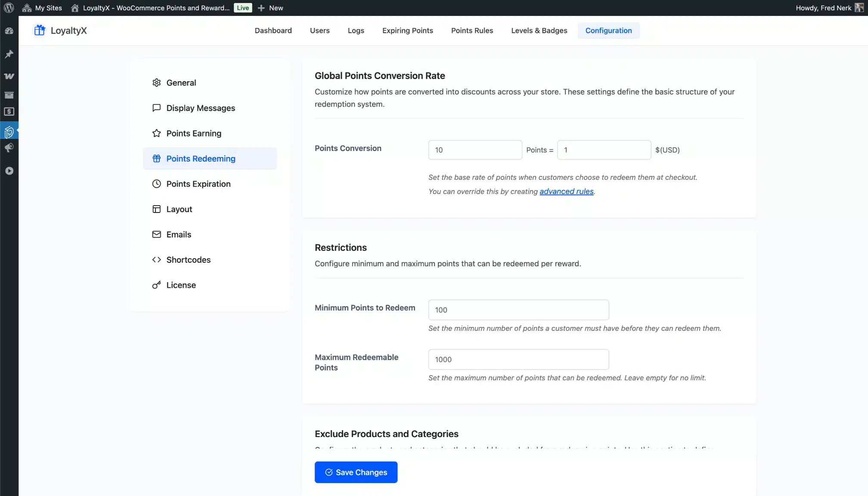The image size is (868, 496).
Task: Click the layout grid icon beside Layout
Action: click(x=157, y=209)
